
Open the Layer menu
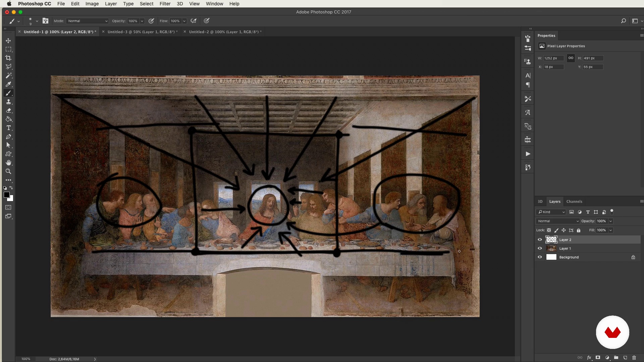(111, 4)
